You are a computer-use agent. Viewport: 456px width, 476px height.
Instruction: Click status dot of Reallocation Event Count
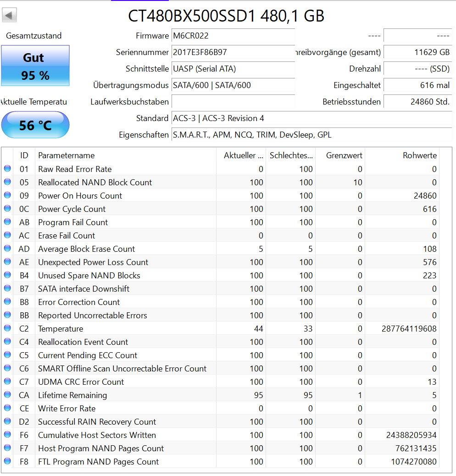click(x=8, y=342)
